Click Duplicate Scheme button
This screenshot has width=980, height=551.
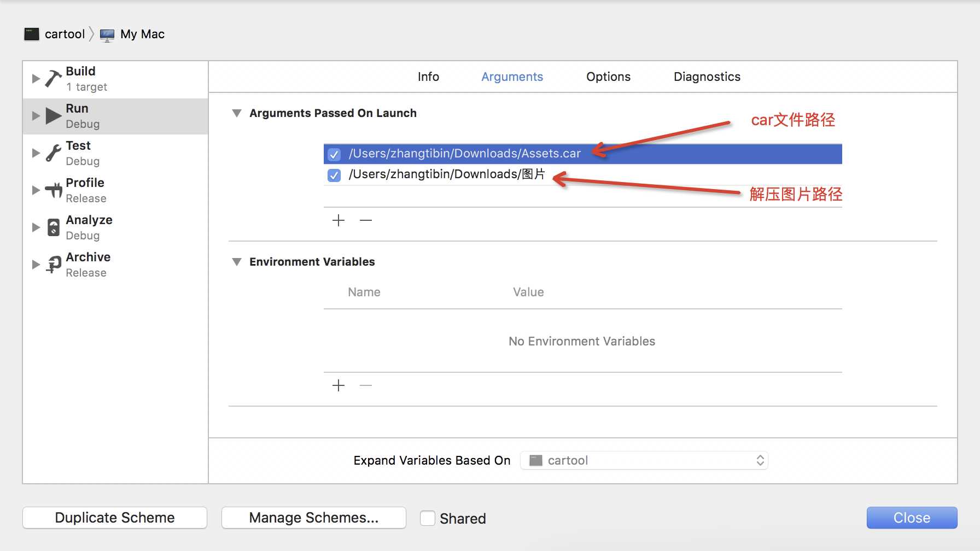point(115,518)
